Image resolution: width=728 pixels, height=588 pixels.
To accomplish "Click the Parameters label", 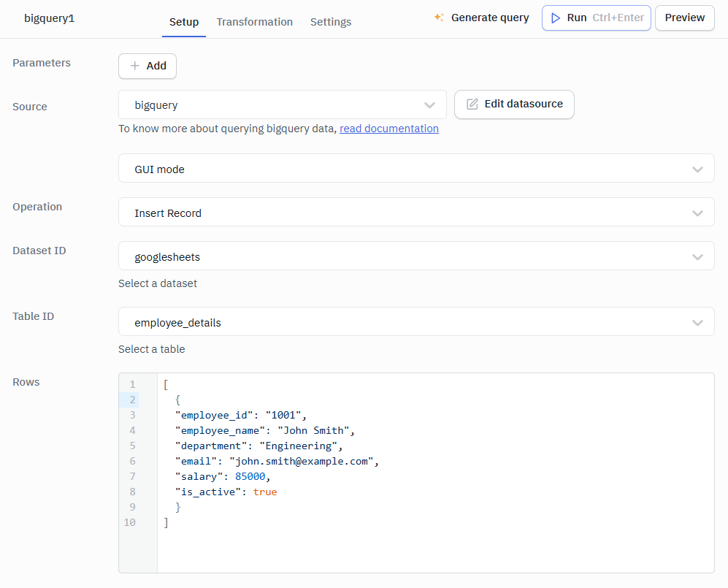I will tap(42, 63).
